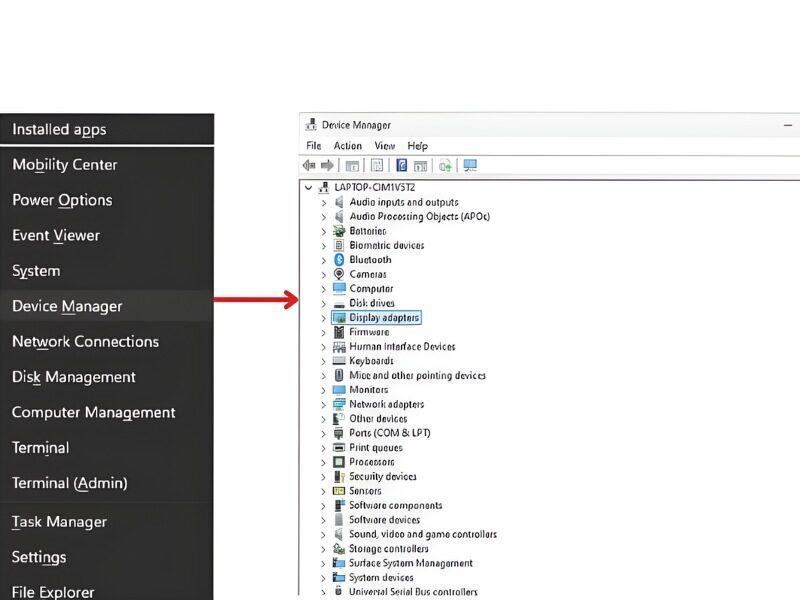Image resolution: width=800 pixels, height=600 pixels.
Task: Collapse the LAPTOP computer root node
Action: [308, 187]
